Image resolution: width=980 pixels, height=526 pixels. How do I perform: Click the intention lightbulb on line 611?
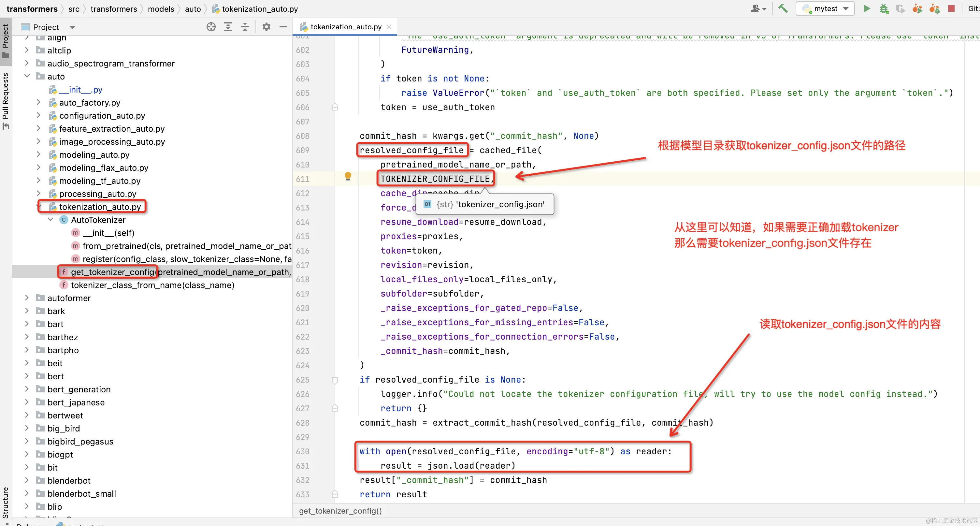tap(348, 177)
